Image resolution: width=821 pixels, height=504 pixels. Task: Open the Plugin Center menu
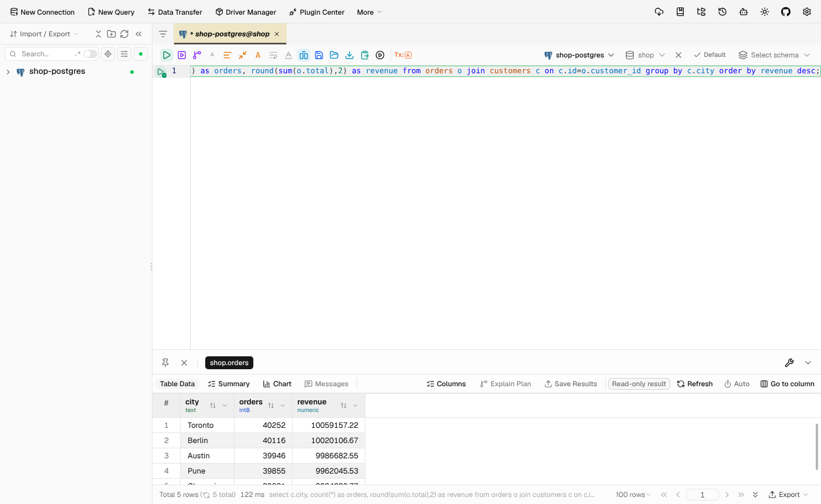pyautogui.click(x=317, y=12)
